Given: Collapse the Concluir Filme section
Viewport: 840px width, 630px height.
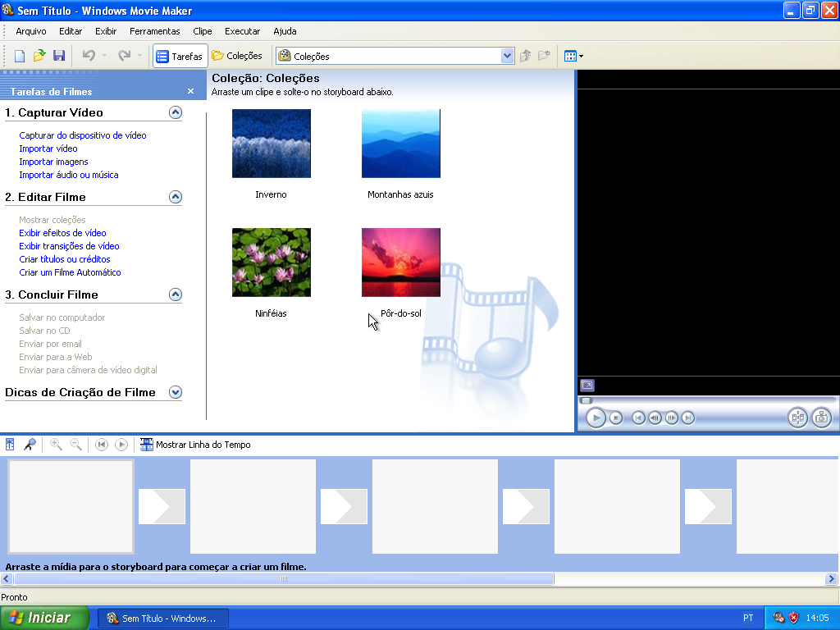Looking at the screenshot, I should 176,294.
